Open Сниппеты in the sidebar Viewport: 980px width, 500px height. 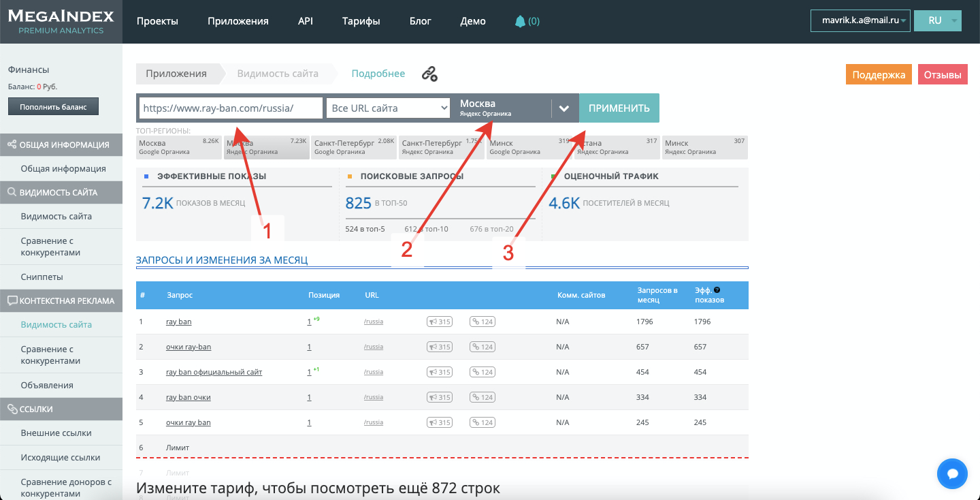42,277
